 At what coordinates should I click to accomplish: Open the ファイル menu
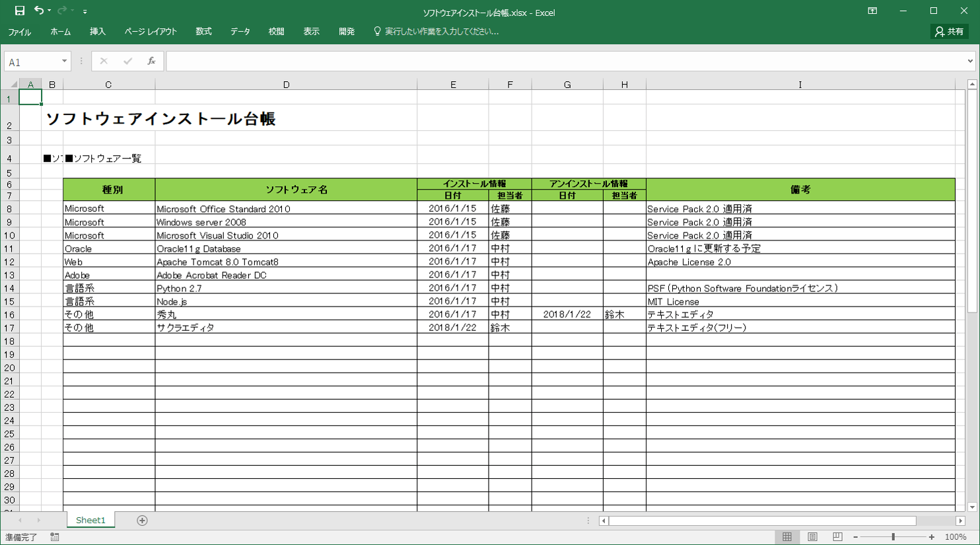[20, 32]
